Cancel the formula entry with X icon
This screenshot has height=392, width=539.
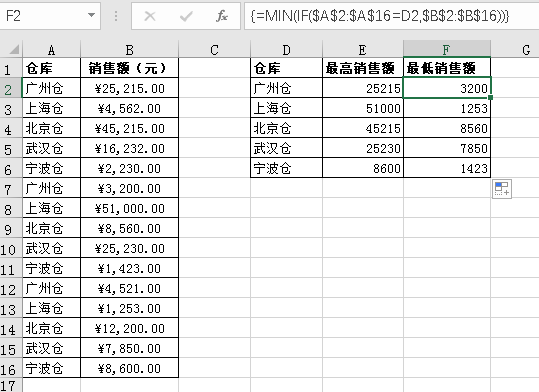[150, 16]
